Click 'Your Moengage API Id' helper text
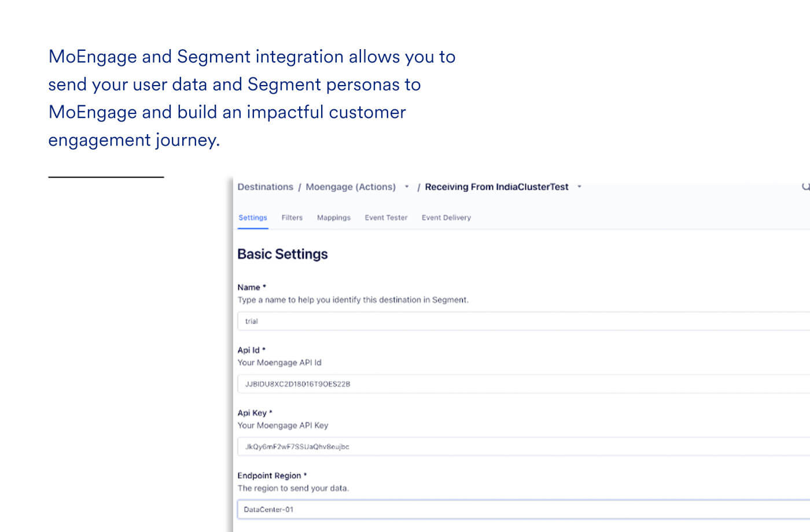 279,363
